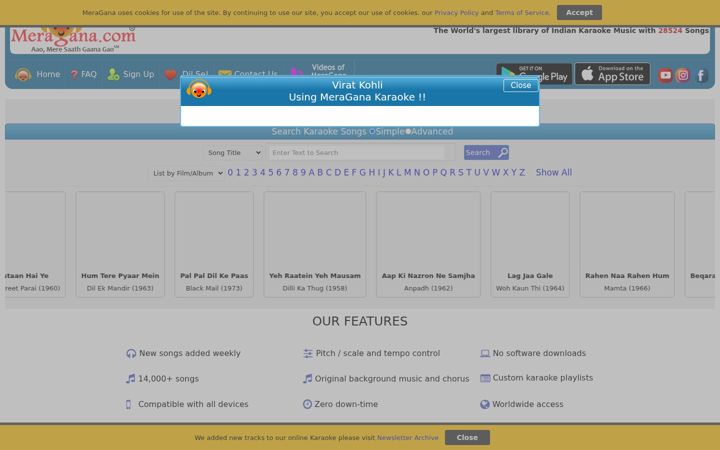Open the Song Title dropdown
Viewport: 720px width, 450px height.
click(234, 152)
